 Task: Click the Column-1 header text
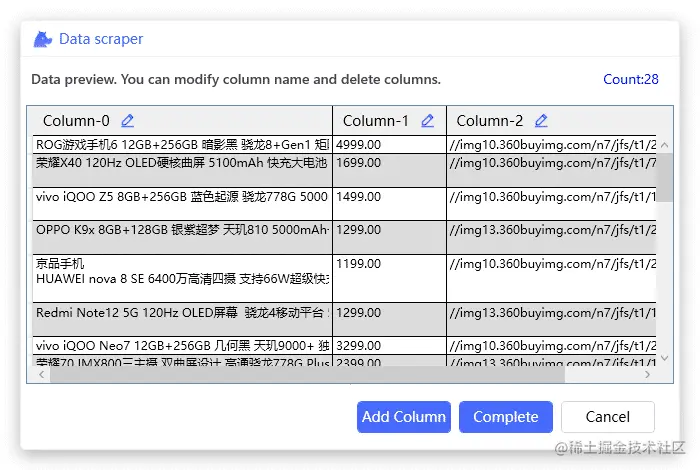click(x=375, y=121)
